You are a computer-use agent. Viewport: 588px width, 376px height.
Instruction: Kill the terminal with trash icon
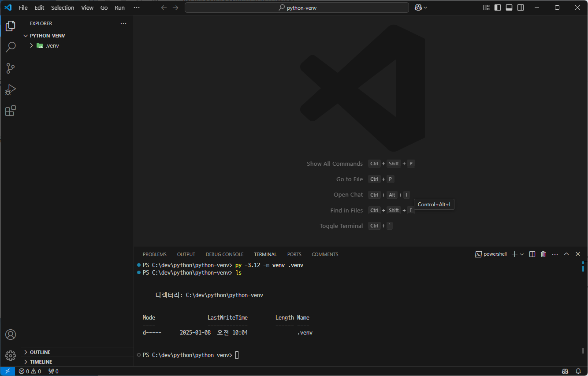pos(543,254)
